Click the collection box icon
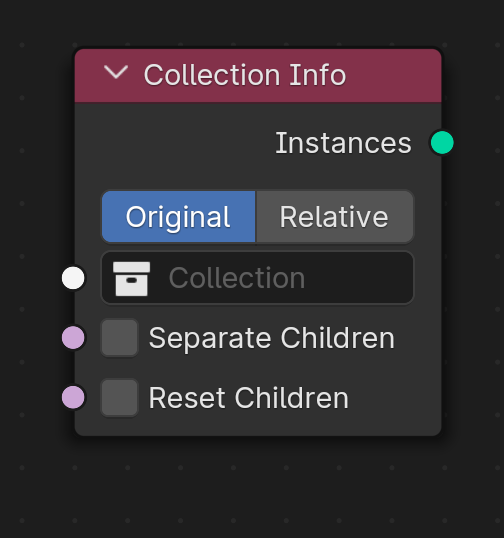This screenshot has width=504, height=538. coord(132,279)
